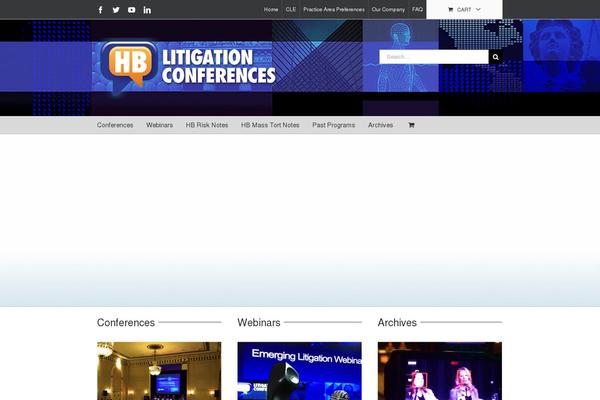Expand the CART dropdown in top bar
Viewport: 600px width, 400px height.
tap(464, 10)
